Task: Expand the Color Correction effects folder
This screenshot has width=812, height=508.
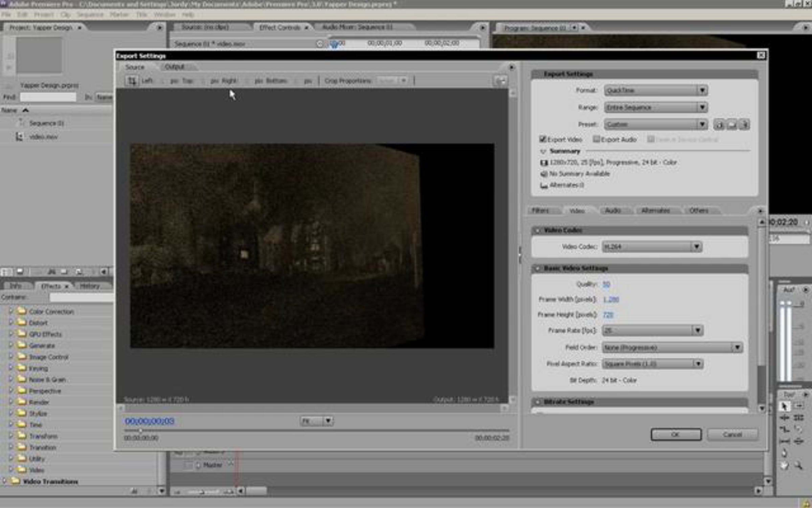Action: 11,311
